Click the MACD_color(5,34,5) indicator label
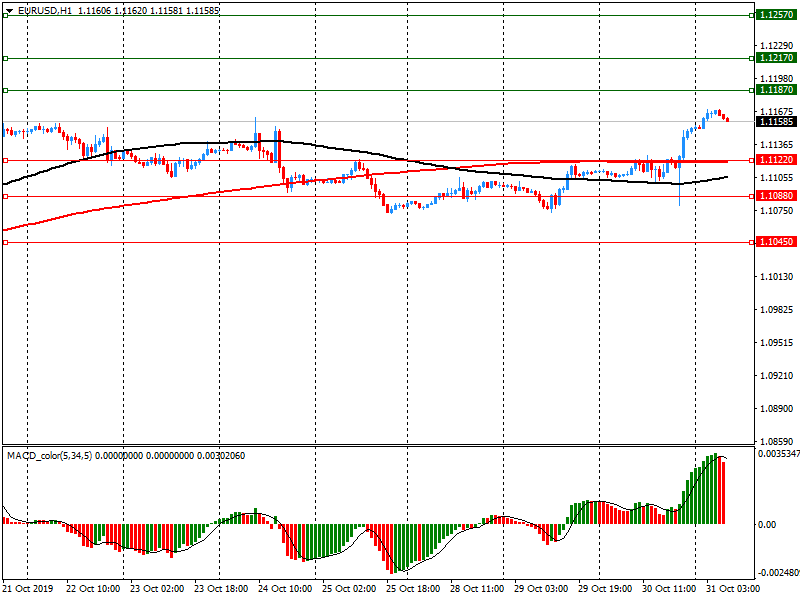This screenshot has width=800, height=600. coord(60,456)
